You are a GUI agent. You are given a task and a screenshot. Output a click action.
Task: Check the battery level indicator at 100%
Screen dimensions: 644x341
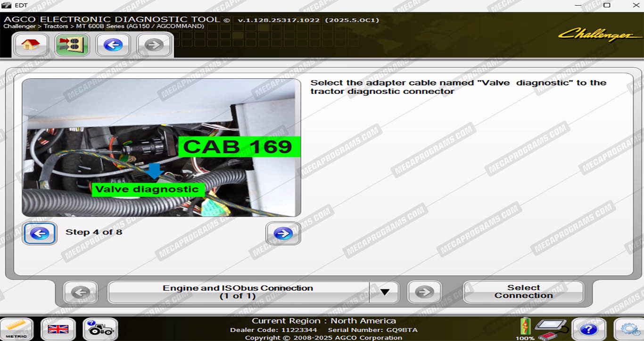(525, 329)
